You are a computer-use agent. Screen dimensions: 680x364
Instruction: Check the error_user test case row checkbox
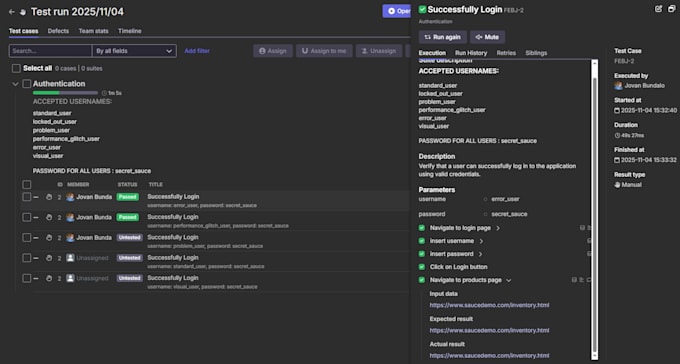tap(27, 197)
